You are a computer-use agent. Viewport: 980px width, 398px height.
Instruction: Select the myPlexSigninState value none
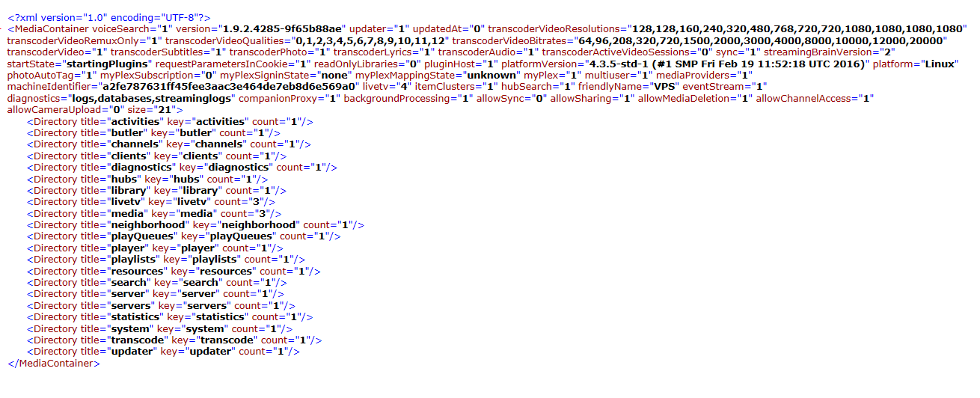pos(336,75)
